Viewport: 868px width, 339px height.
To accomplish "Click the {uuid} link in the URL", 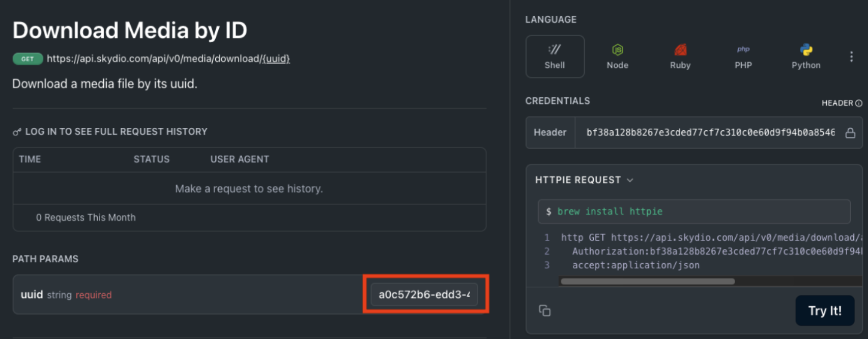I will 276,59.
